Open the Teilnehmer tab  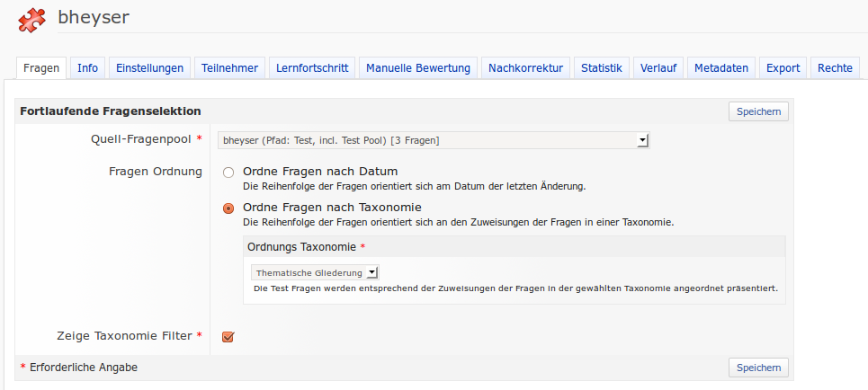[229, 68]
